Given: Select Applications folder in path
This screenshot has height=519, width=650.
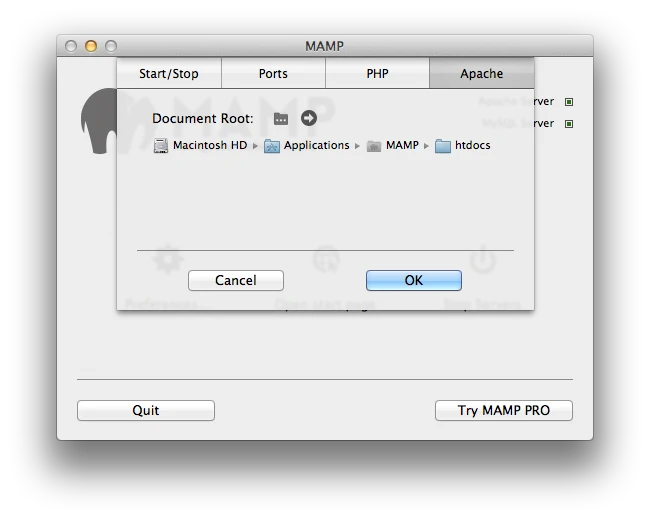Looking at the screenshot, I should click(307, 146).
